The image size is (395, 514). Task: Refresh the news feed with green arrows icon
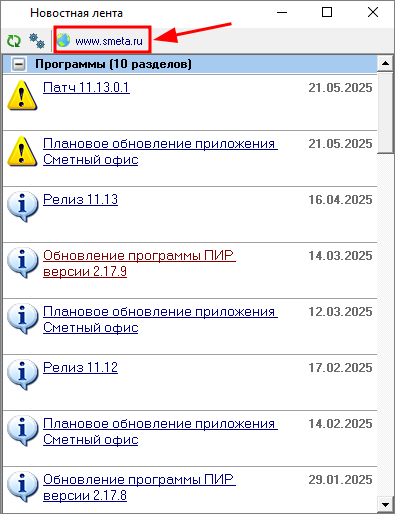pyautogui.click(x=14, y=41)
